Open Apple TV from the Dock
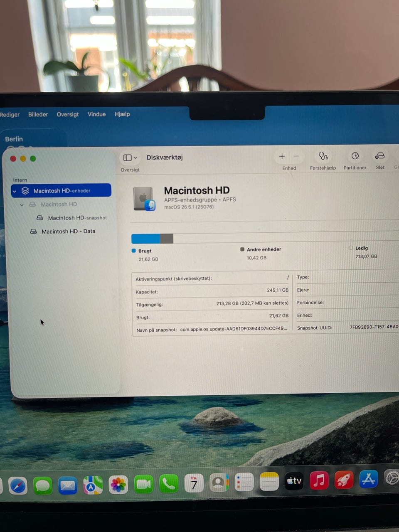Viewport: 399px width, 532px height. 294,481
